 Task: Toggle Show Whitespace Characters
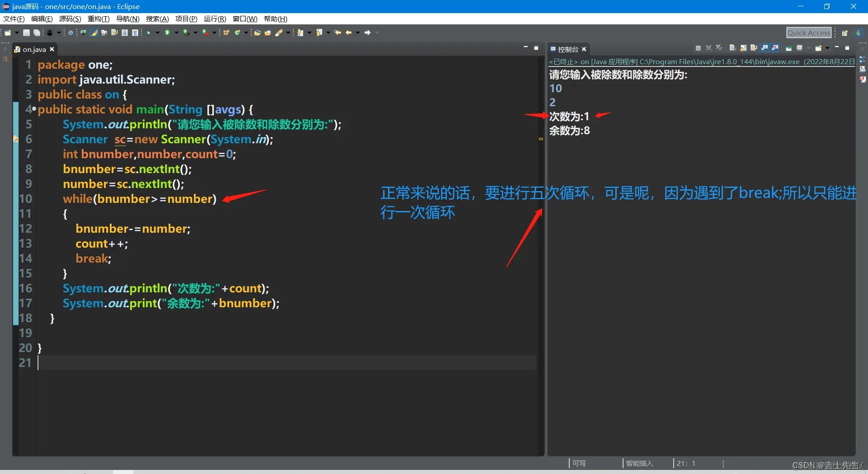(135, 33)
